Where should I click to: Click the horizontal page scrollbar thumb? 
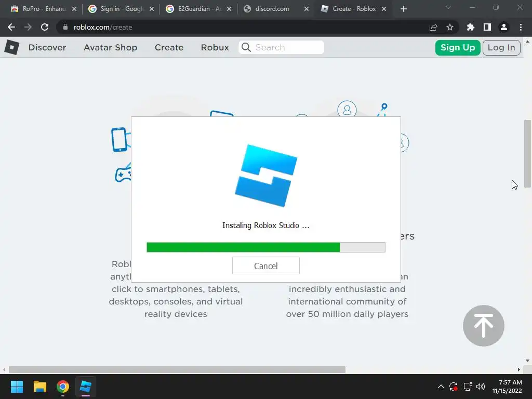click(177, 369)
